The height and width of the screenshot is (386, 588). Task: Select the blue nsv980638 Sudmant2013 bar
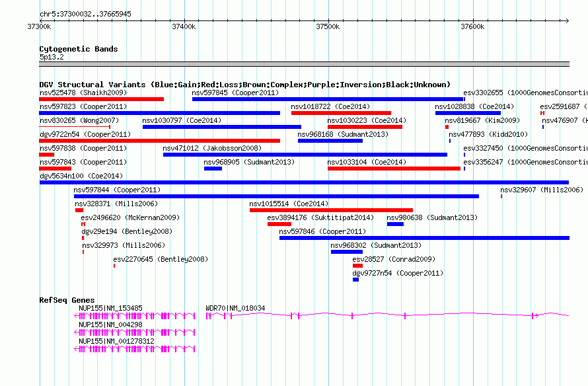395,224
